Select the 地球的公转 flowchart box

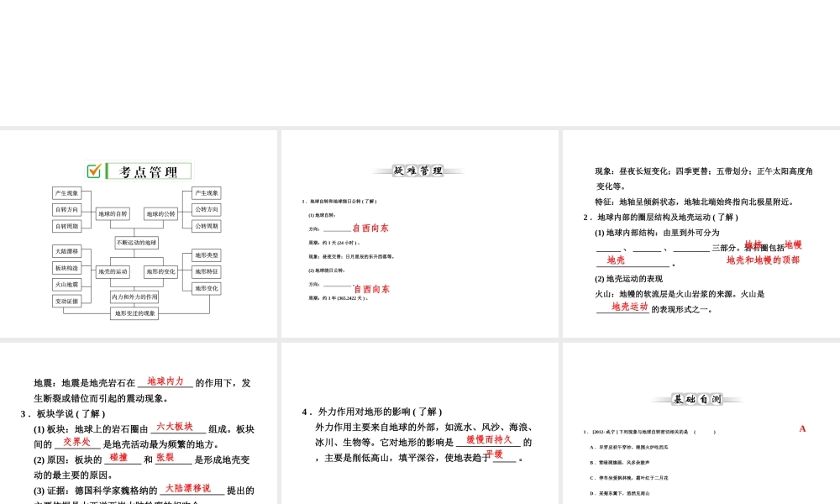(160, 213)
